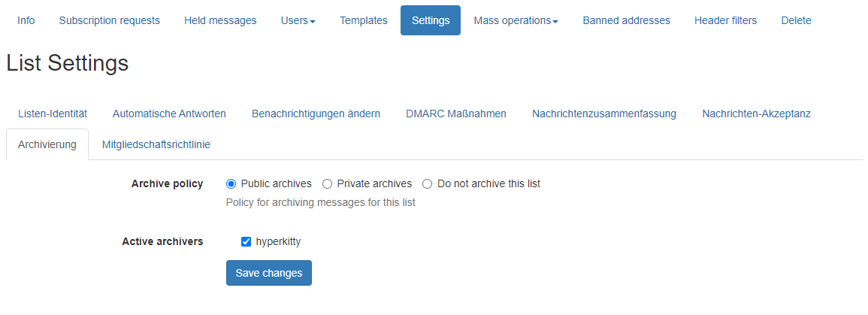Open the Info tab
Viewport: 868px width, 315px height.
click(26, 20)
